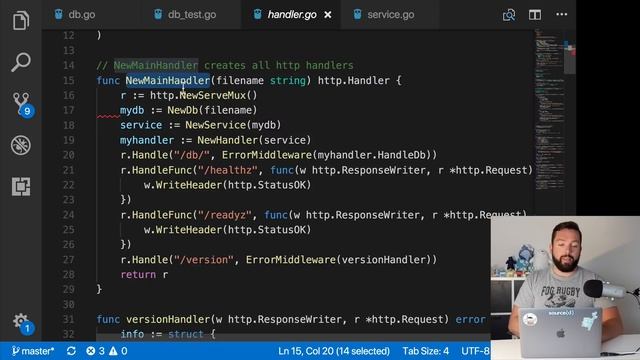
Task: Click line number 14 in the gutter
Action: click(x=69, y=65)
